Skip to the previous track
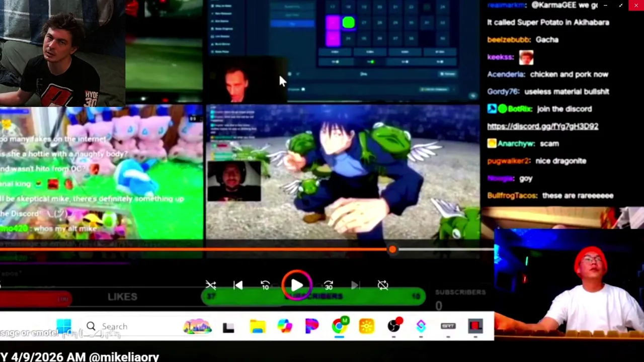The height and width of the screenshot is (362, 644). click(238, 286)
